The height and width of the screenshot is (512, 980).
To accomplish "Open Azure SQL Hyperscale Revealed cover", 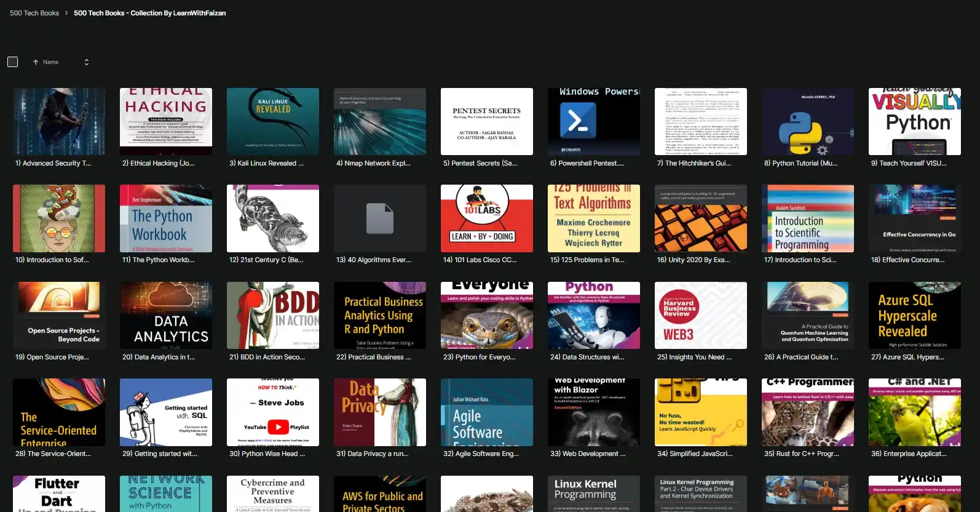I will 915,315.
